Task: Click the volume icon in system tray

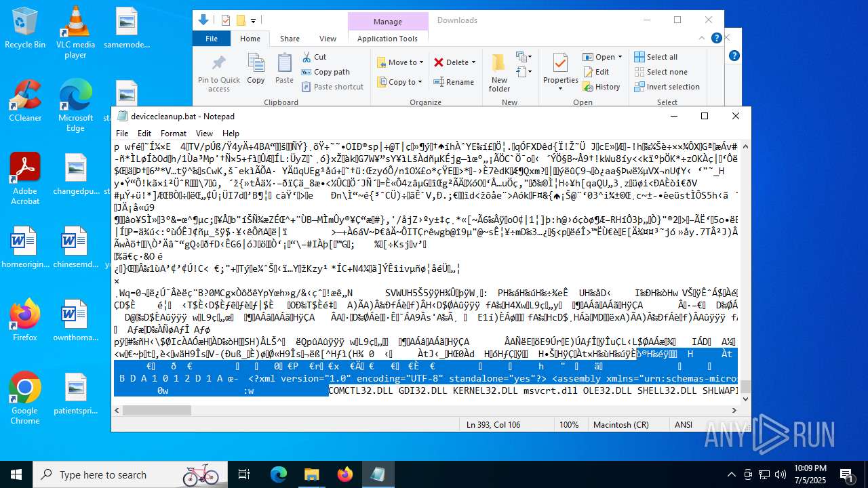Action: point(781,474)
